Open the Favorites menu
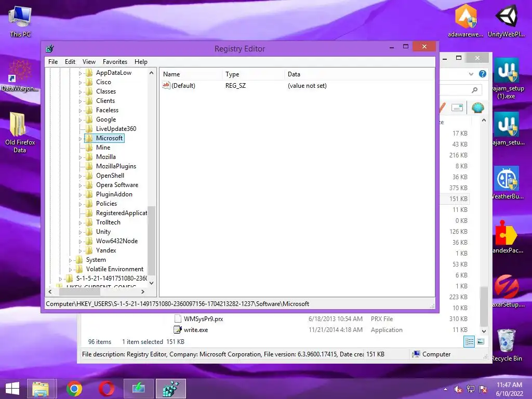Screen dimensions: 532x399 coord(115,62)
